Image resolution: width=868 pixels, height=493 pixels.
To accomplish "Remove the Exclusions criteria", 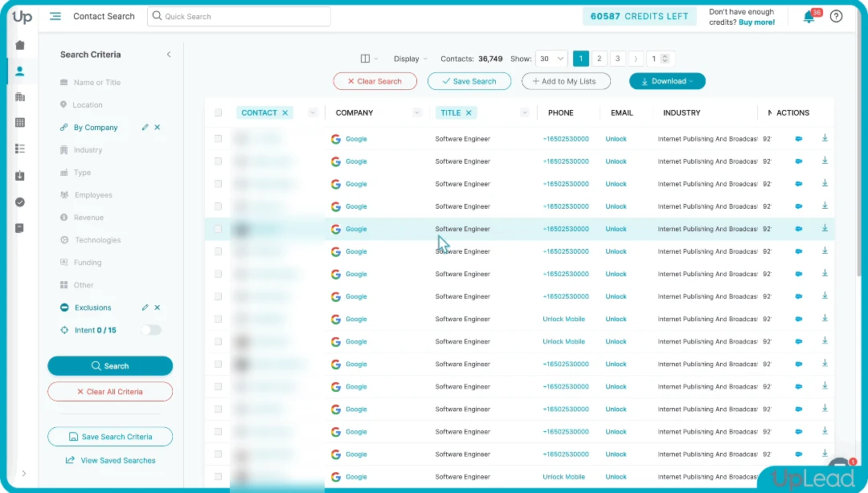I will (x=158, y=308).
